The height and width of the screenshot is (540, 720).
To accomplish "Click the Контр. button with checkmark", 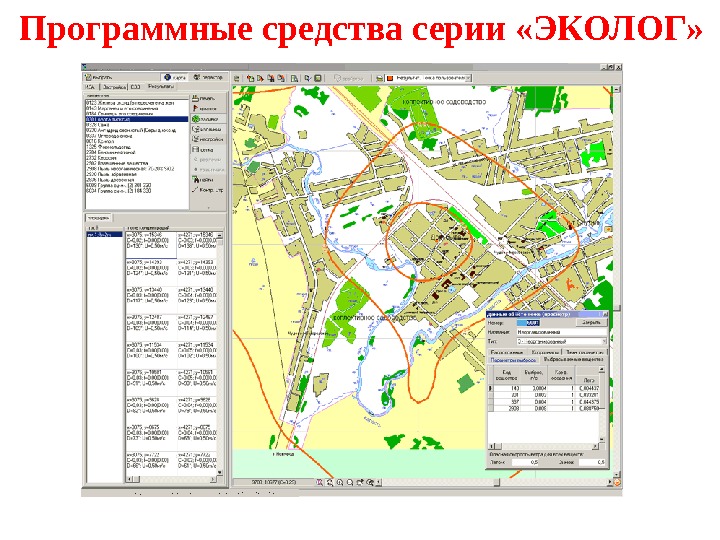I will click(208, 190).
